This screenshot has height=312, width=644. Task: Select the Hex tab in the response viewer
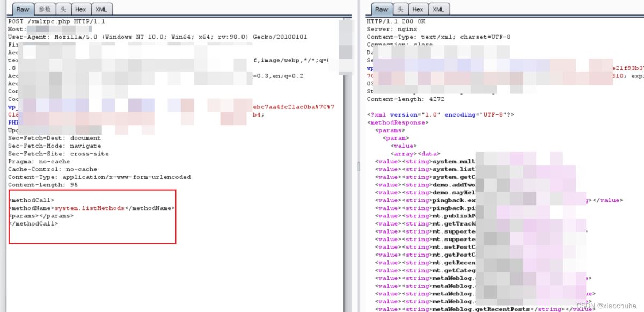tap(418, 9)
